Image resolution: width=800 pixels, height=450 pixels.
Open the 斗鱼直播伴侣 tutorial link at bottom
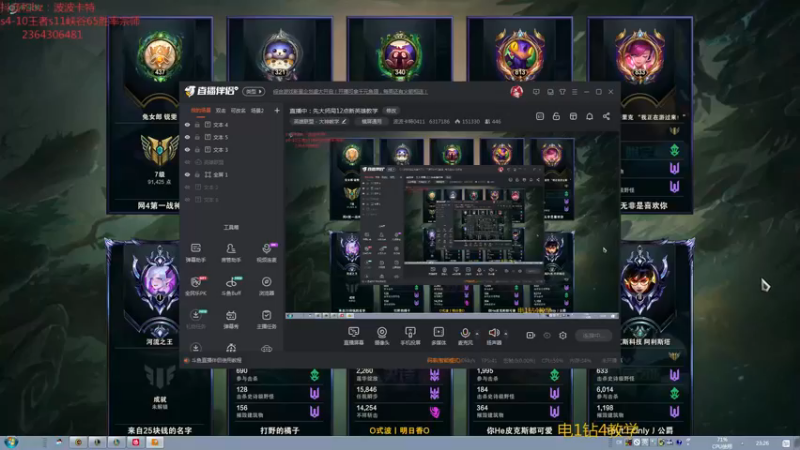216,360
